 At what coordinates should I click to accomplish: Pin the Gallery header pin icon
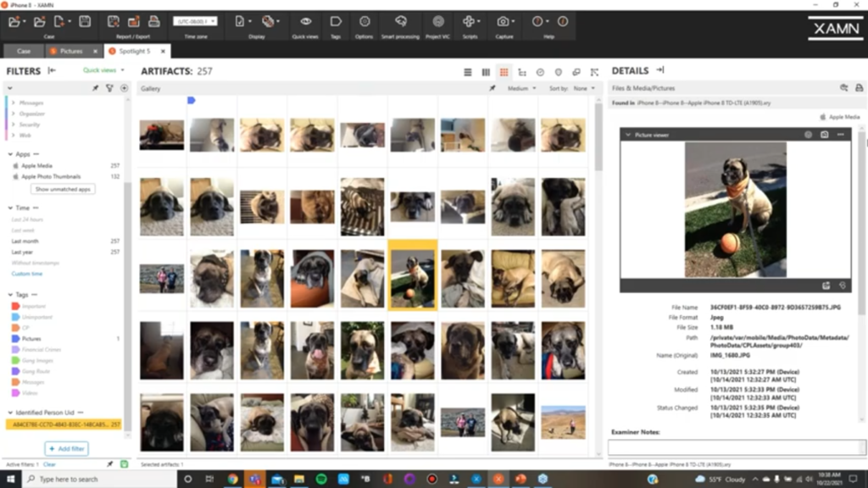pos(492,88)
